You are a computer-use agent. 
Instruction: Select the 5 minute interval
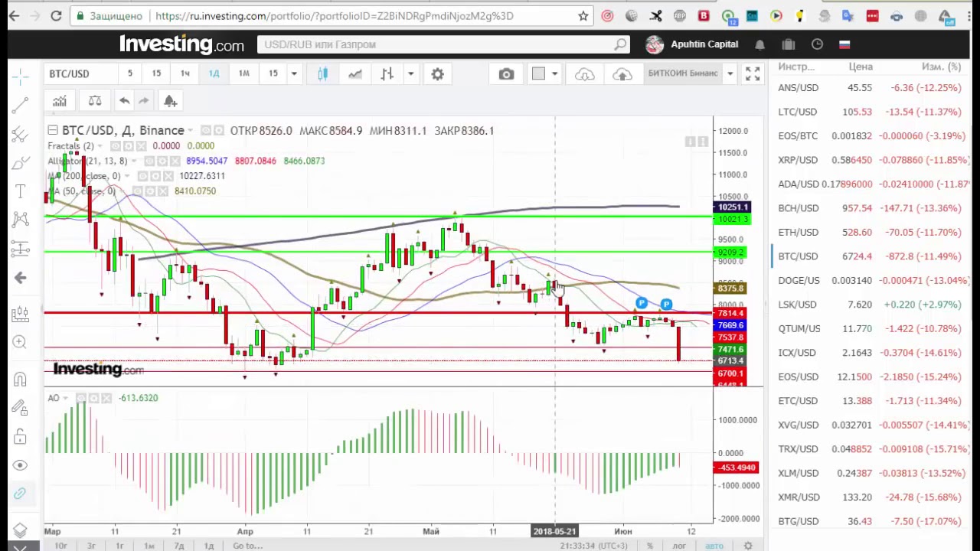pyautogui.click(x=129, y=73)
